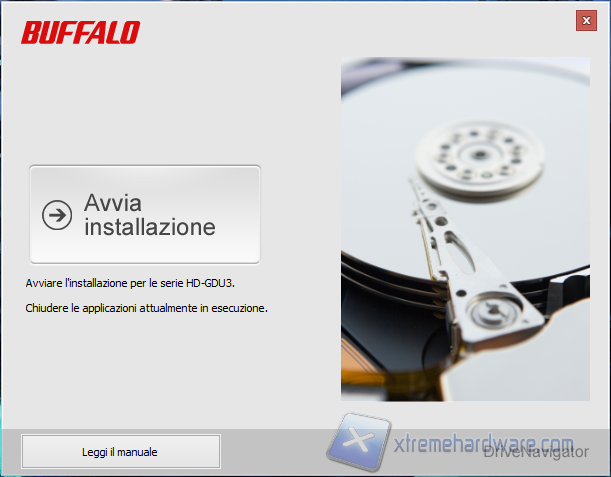This screenshot has width=611, height=477.
Task: Click the actuator arm pivot in the photo
Action: click(494, 310)
